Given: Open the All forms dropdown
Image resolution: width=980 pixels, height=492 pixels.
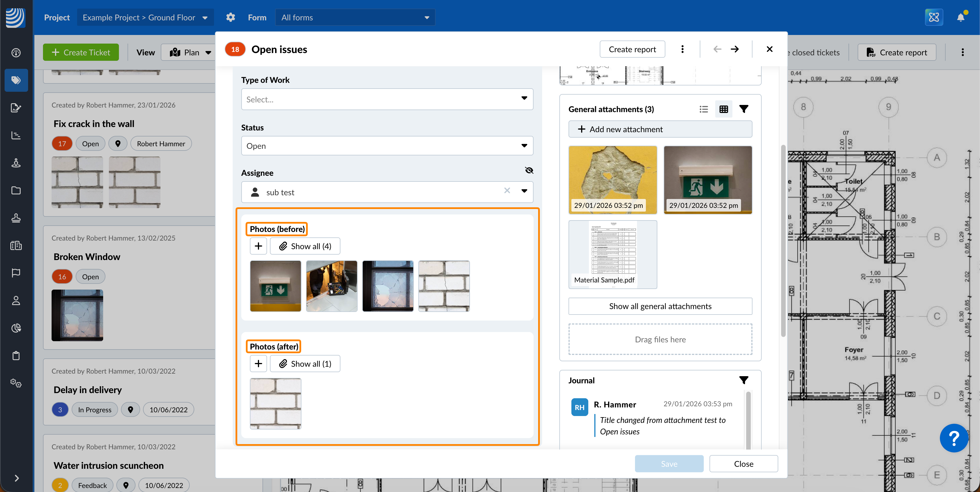Looking at the screenshot, I should click(x=354, y=17).
